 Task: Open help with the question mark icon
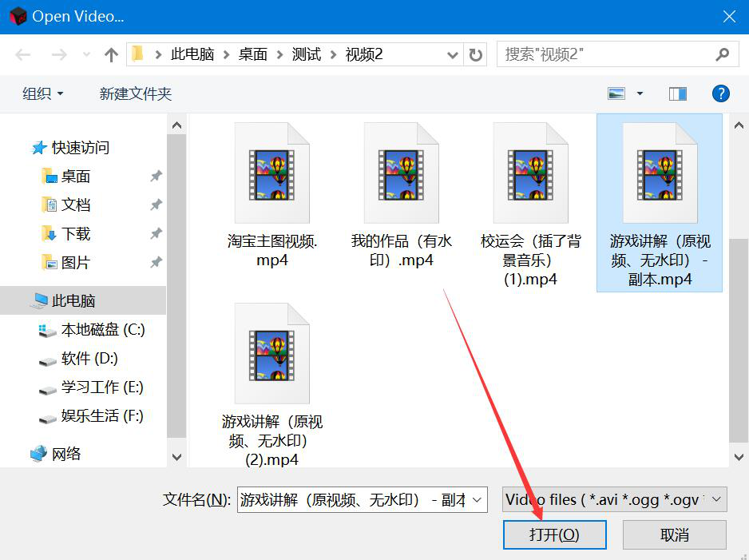720,93
